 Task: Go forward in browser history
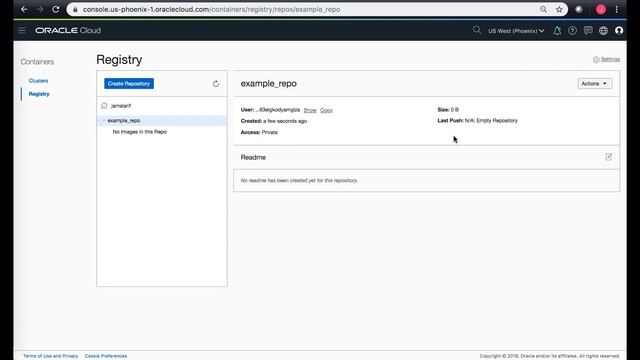click(x=40, y=9)
